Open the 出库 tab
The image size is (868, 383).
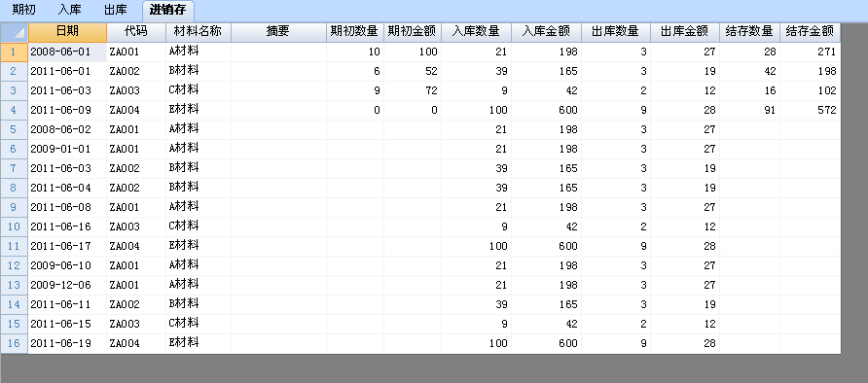pos(115,10)
